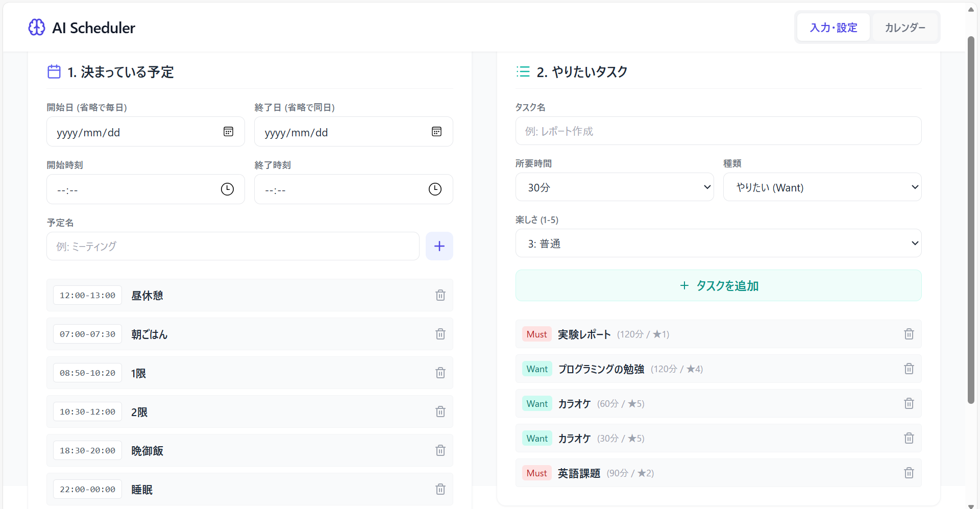Viewport: 980px width, 509px height.
Task: Focus the タスク名 input field
Action: pyautogui.click(x=718, y=131)
